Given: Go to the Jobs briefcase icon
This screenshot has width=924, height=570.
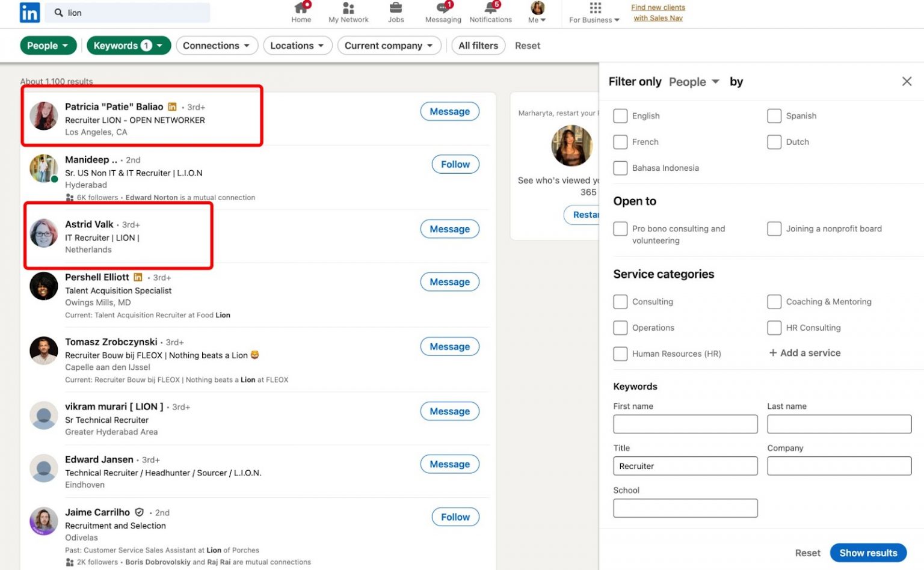Looking at the screenshot, I should (396, 8).
